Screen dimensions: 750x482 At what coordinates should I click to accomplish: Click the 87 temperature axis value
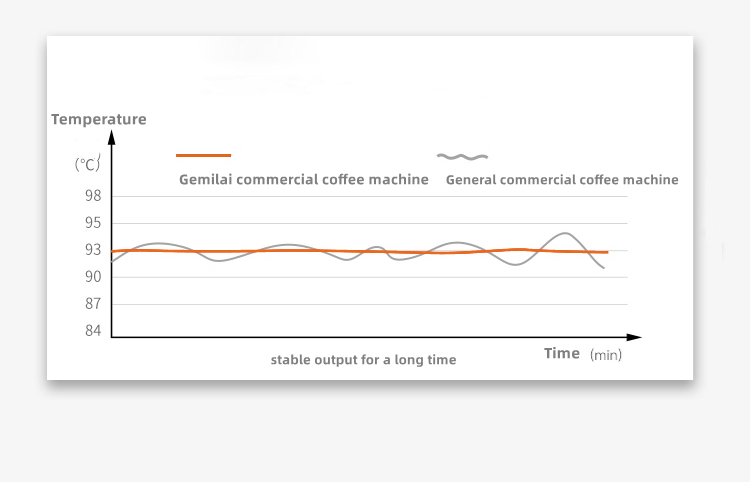93,304
